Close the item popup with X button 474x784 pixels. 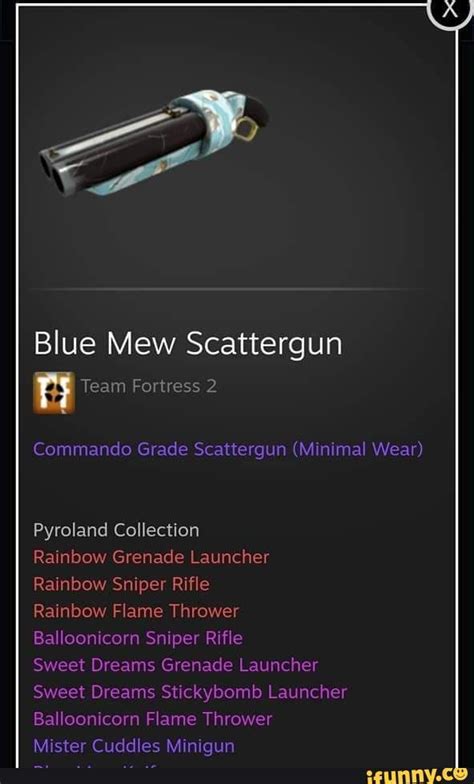450,10
